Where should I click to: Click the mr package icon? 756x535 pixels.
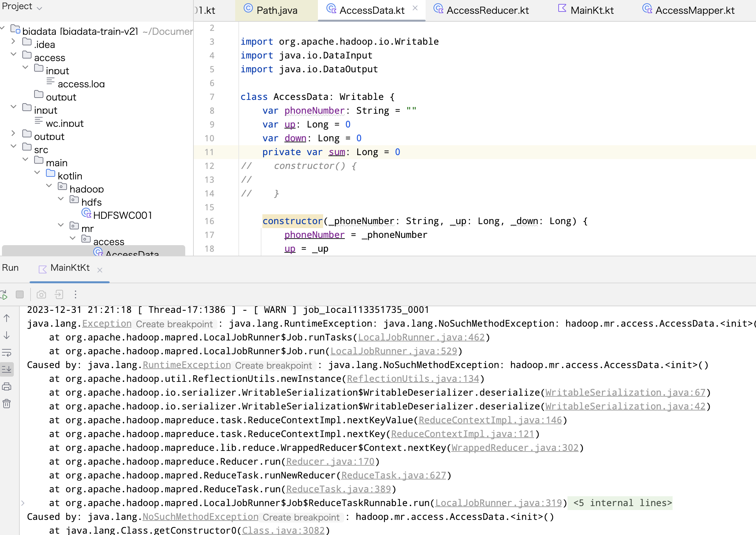(x=74, y=226)
